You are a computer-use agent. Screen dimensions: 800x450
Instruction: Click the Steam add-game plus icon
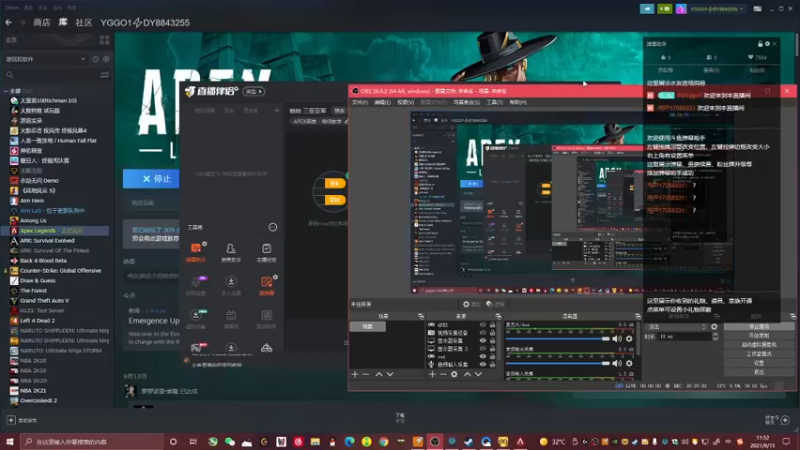[11, 420]
